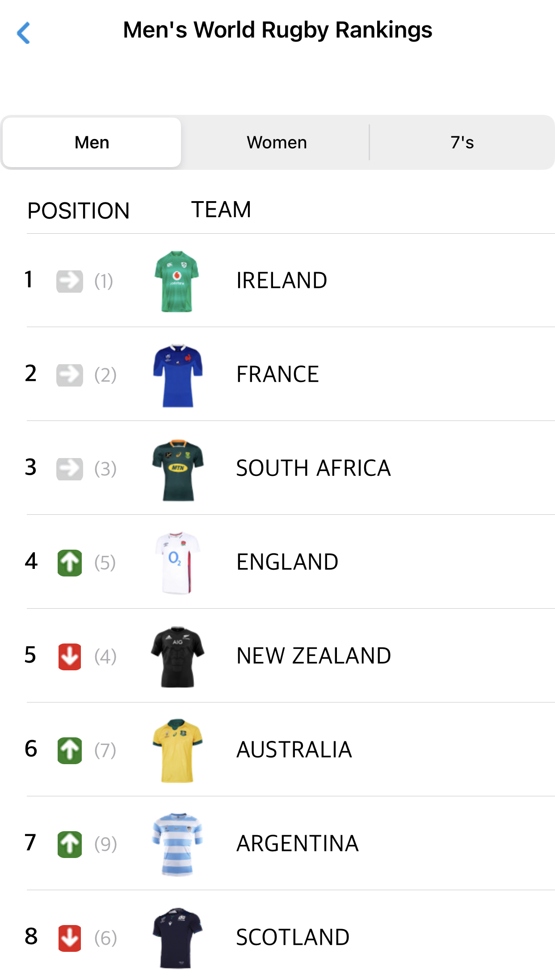Image resolution: width=555 pixels, height=980 pixels.
Task: Tap France's blue jersey icon
Action: click(x=178, y=375)
